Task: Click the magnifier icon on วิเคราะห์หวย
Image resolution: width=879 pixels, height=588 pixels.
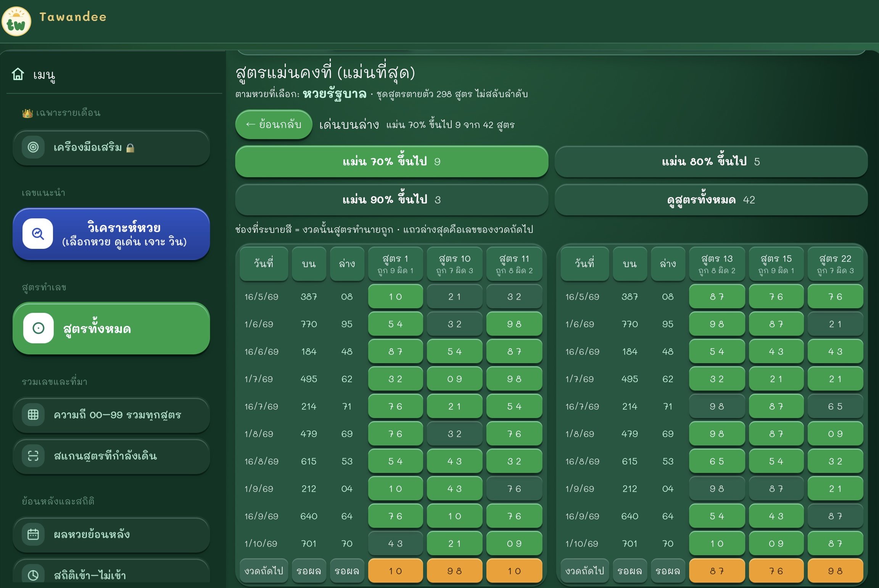Action: click(x=37, y=234)
